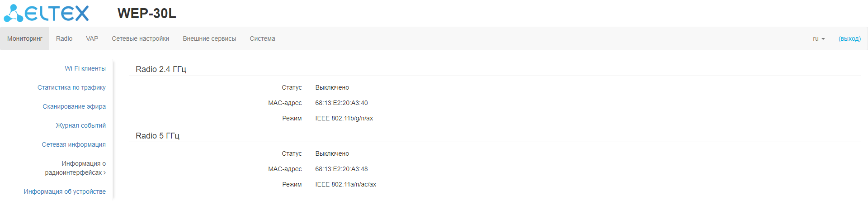The image size is (868, 201).
Task: Expand the ru language dropdown
Action: [819, 38]
